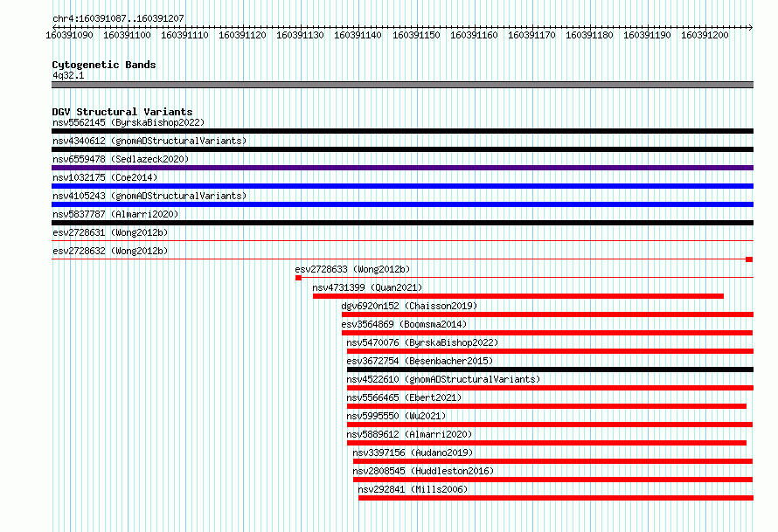This screenshot has height=532, width=778.
Task: Click ruler position 160391130
Action: pos(300,35)
